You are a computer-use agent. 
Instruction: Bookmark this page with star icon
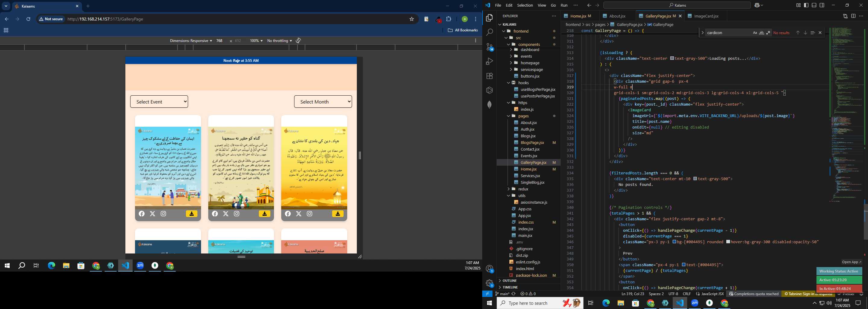coord(411,19)
